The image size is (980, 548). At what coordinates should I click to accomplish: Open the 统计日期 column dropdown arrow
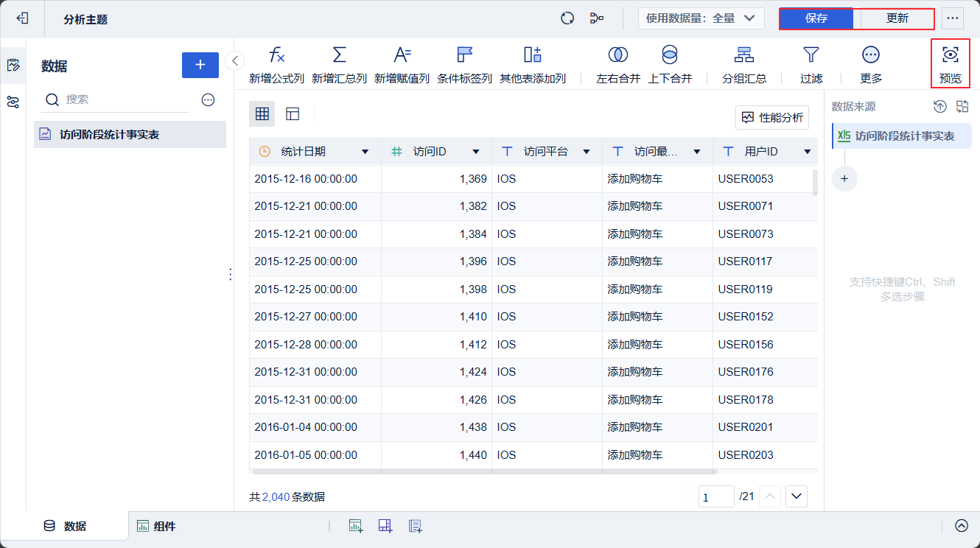(x=365, y=152)
